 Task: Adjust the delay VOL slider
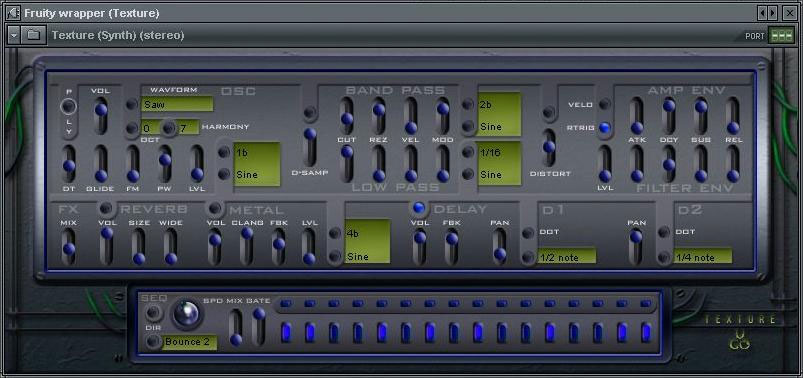(x=420, y=247)
